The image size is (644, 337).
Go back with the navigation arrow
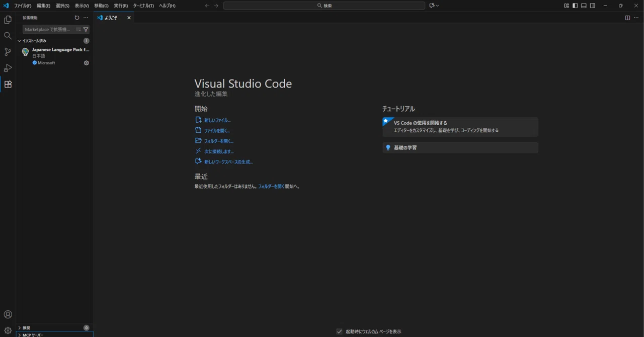tap(207, 6)
